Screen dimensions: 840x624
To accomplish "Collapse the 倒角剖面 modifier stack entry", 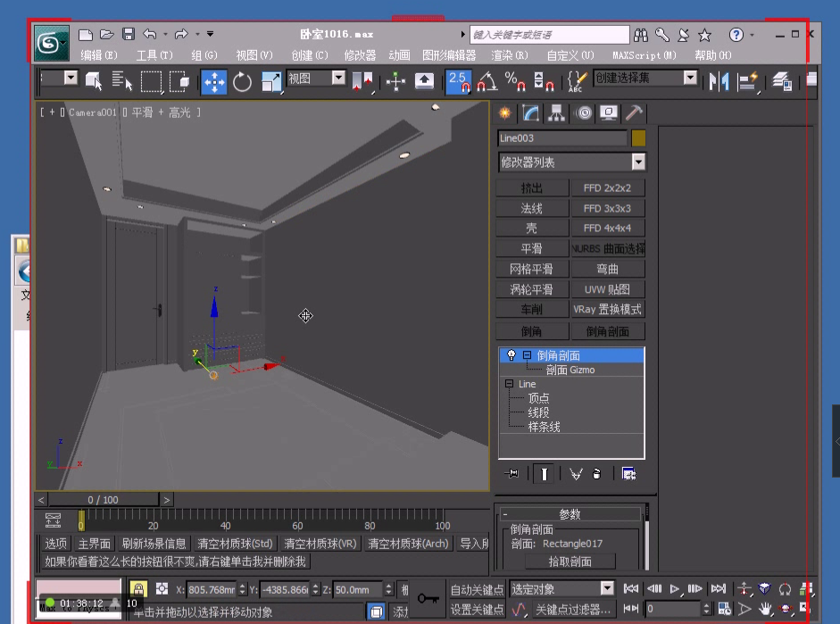I will click(528, 355).
